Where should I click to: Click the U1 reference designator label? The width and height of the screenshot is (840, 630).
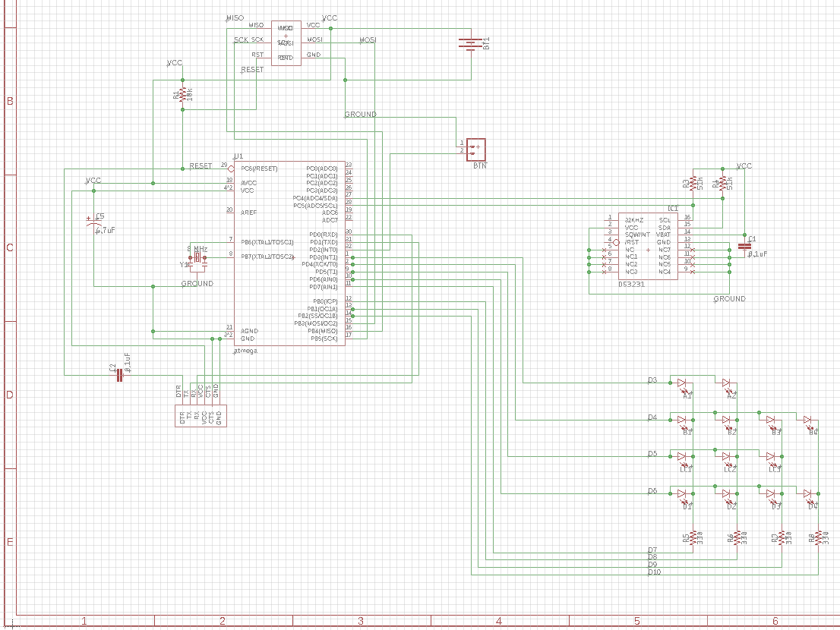[238, 156]
